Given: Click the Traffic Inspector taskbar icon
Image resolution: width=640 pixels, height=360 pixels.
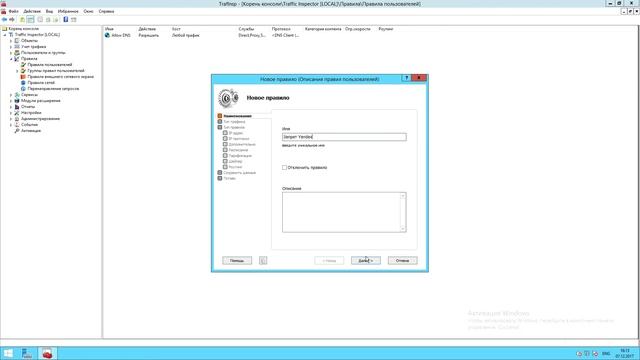Looking at the screenshot, I should [x=47, y=353].
